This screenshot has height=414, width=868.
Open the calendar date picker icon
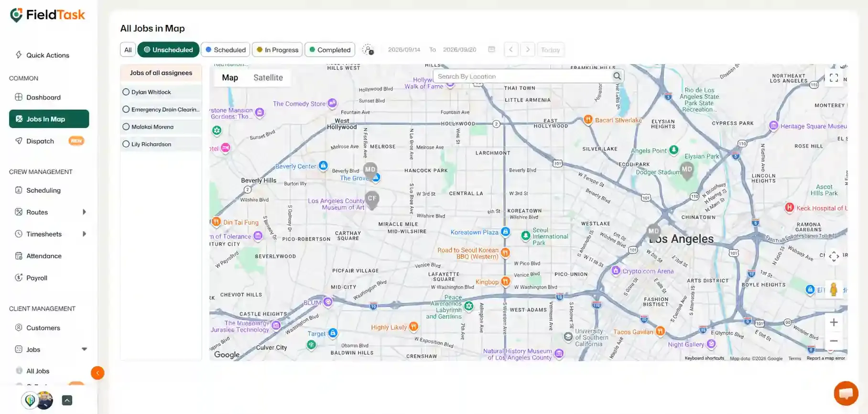click(x=491, y=49)
